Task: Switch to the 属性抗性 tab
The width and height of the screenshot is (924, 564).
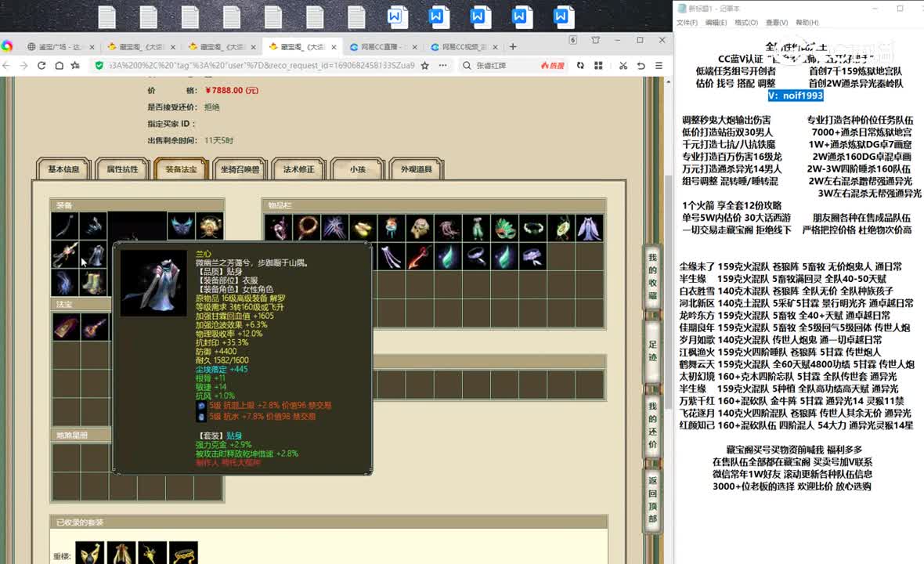Action: [x=122, y=169]
